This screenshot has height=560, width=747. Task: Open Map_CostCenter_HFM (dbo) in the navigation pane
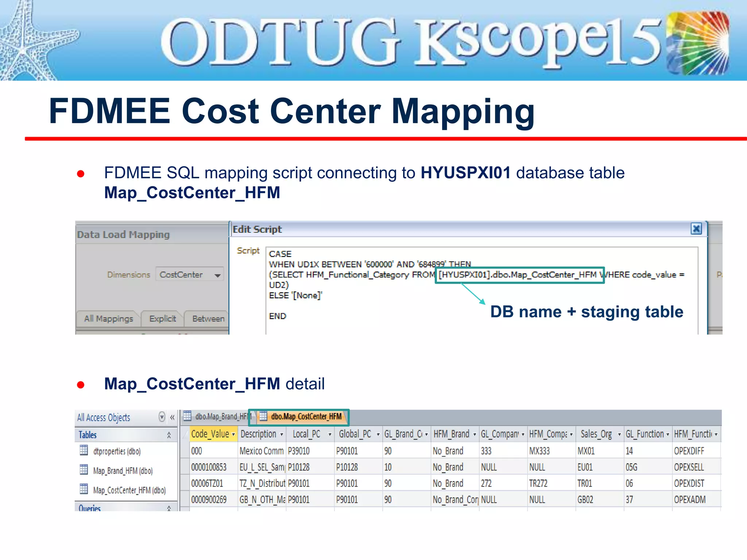click(x=129, y=490)
